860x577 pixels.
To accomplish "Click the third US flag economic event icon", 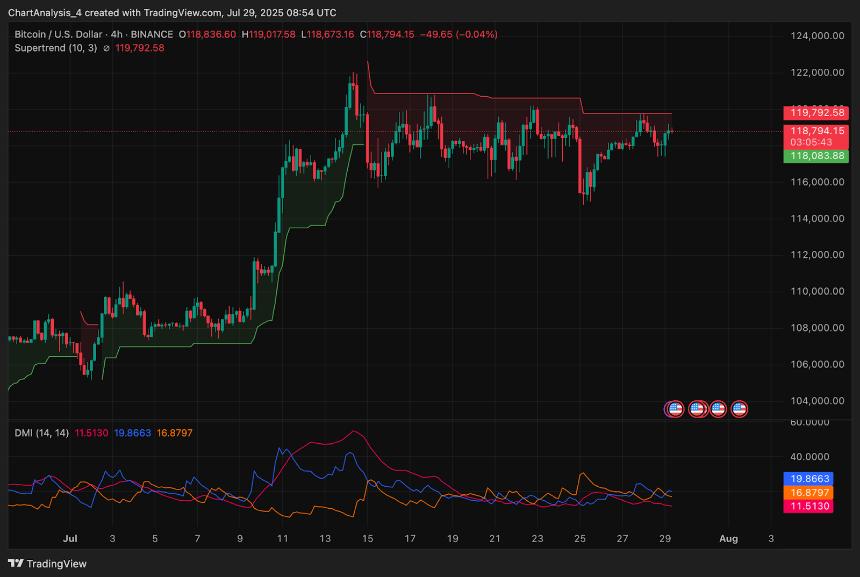I will 718,408.
